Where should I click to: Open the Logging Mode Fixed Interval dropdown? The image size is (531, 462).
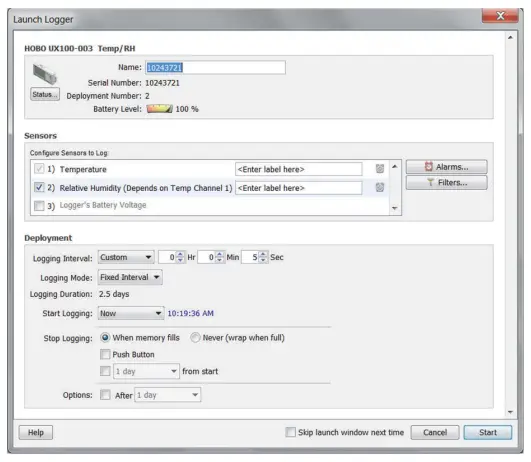pyautogui.click(x=130, y=277)
